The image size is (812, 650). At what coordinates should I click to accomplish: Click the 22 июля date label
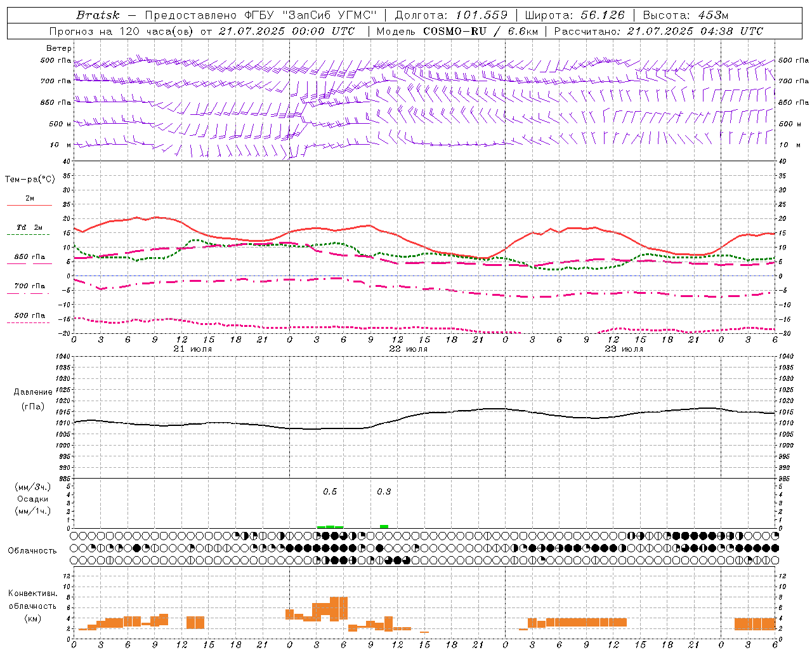point(409,349)
